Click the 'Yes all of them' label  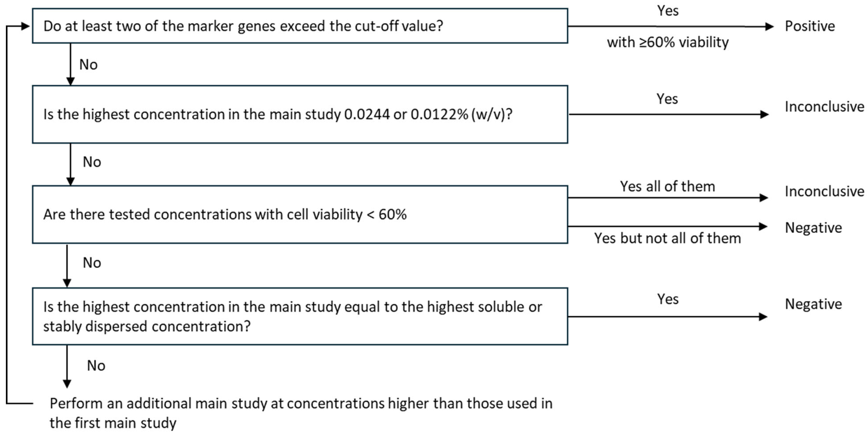coord(667,186)
